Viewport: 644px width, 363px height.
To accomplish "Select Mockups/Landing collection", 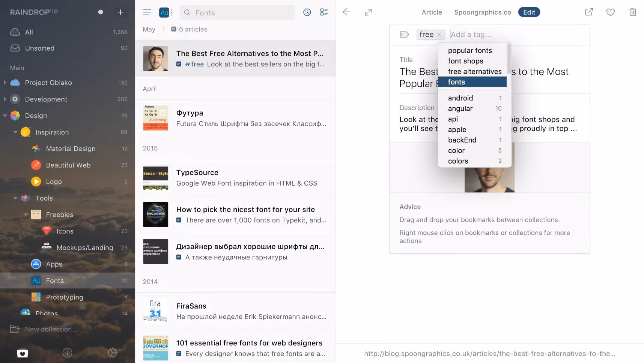I will (68, 247).
